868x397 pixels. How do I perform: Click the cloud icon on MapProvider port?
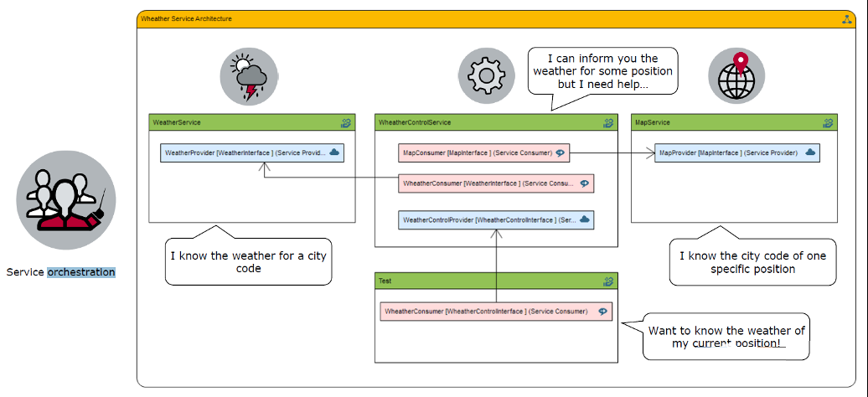click(x=810, y=152)
